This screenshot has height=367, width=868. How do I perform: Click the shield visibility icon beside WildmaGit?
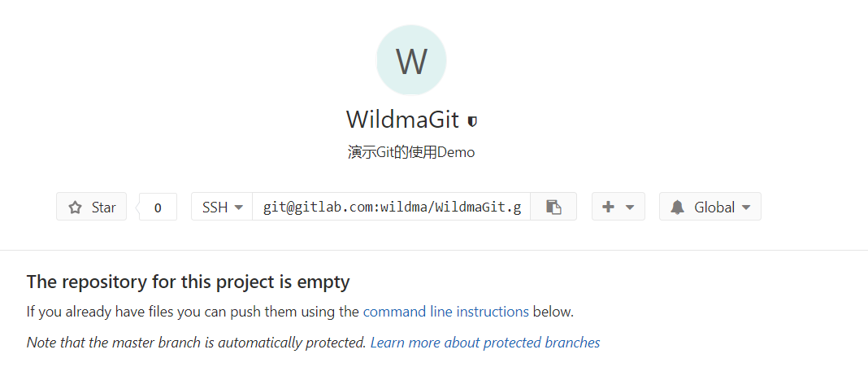pos(472,121)
